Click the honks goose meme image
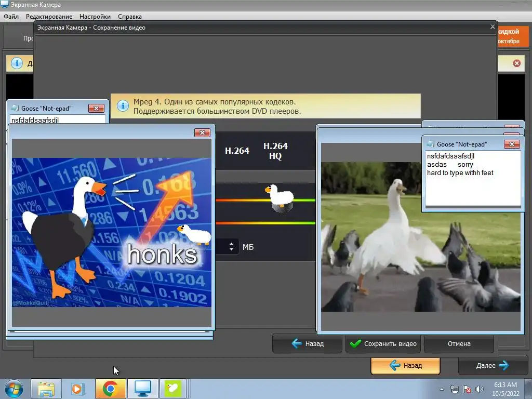This screenshot has width=532, height=399. click(111, 232)
